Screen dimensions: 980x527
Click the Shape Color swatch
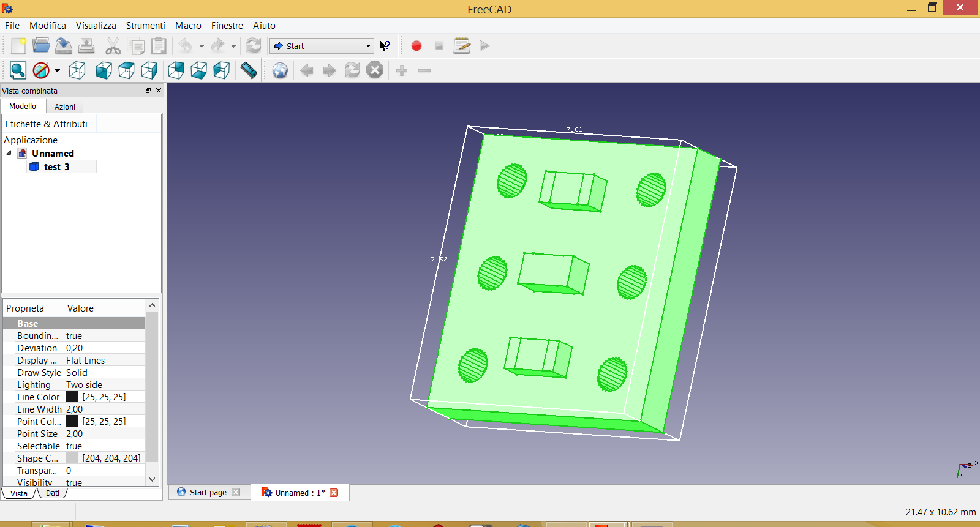coord(72,458)
